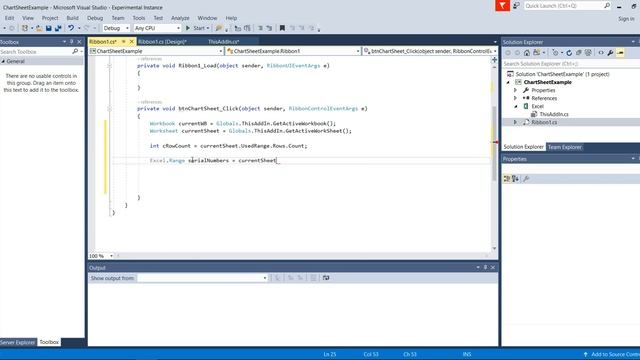The image size is (640, 360).
Task: Open the Analyze menu
Action: click(x=180, y=18)
